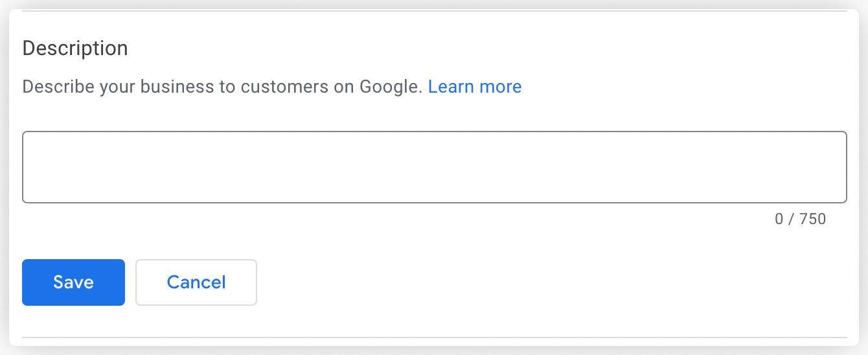Screen dimensions: 868x355
Task: Cancel editing the description
Action: click(196, 282)
